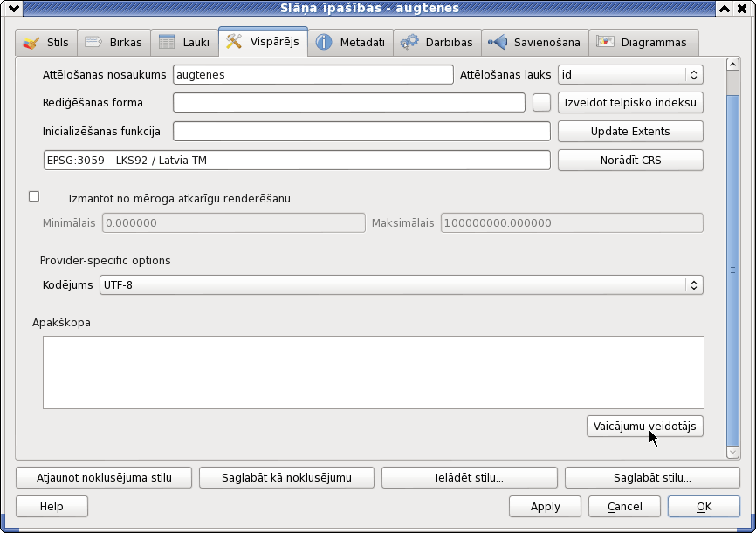The width and height of the screenshot is (756, 533).
Task: Enable Izmantot no mēroga atkarīgu renderēšanu checkbox
Action: coord(34,196)
